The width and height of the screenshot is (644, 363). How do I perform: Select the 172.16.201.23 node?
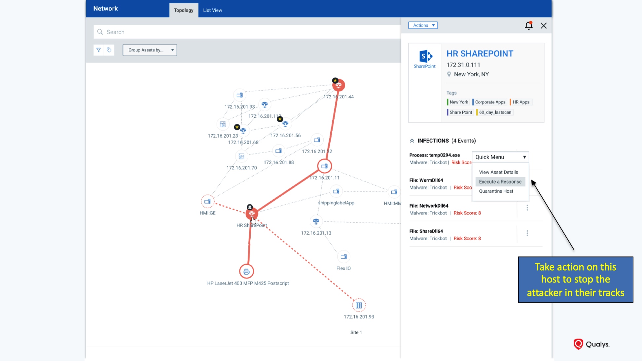pyautogui.click(x=223, y=124)
